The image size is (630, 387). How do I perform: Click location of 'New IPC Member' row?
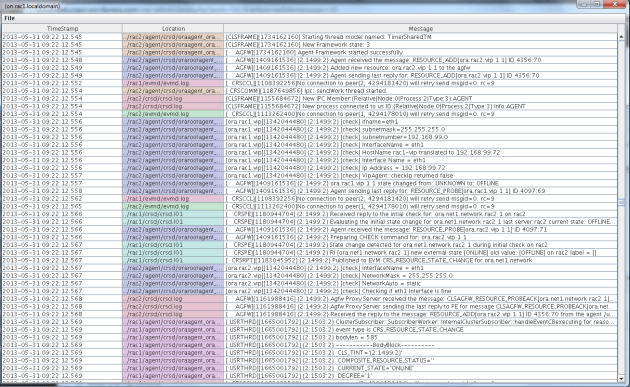173,98
